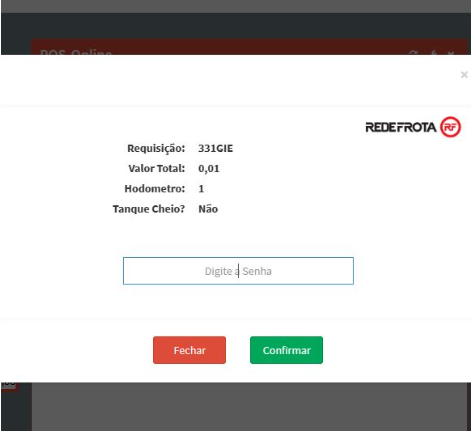471x431 pixels.
Task: Click the partially hidden POS panel close icon
Action: click(451, 53)
